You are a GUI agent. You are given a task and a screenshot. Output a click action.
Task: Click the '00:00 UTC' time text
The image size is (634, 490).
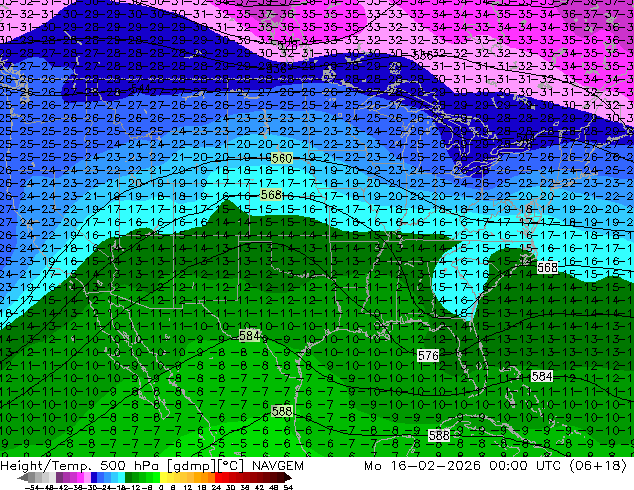tap(525, 466)
